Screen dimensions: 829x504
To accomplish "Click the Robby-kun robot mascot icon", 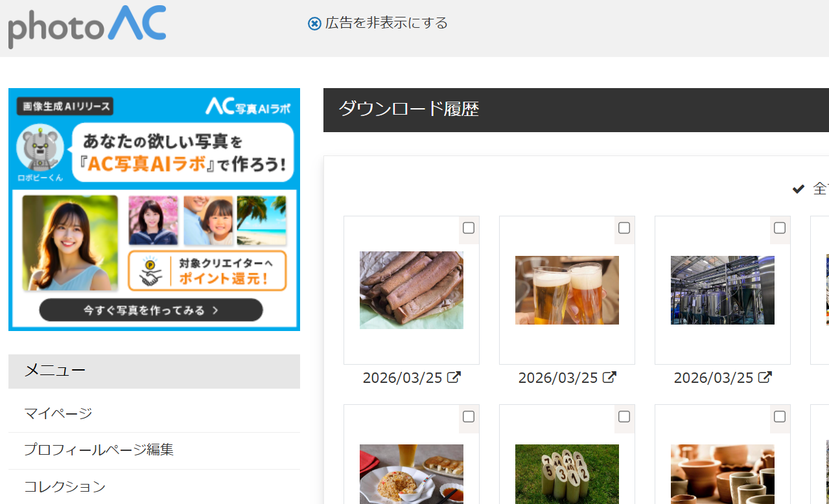I will [x=40, y=148].
